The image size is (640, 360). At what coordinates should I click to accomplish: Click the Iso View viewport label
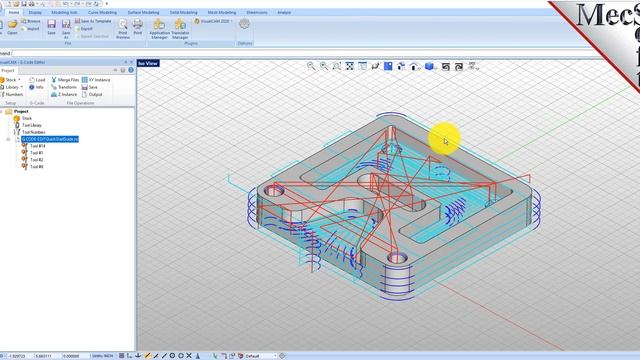pyautogui.click(x=148, y=63)
